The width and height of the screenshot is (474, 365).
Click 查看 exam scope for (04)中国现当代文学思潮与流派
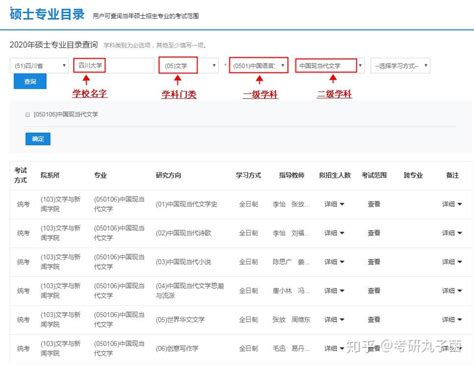coord(374,291)
